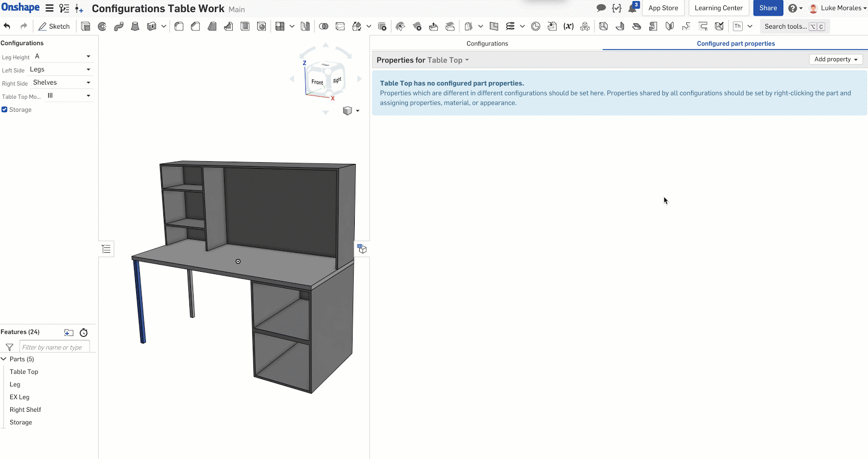868x459 pixels.
Task: Collapse the Parts (5) tree
Action: (x=4, y=359)
